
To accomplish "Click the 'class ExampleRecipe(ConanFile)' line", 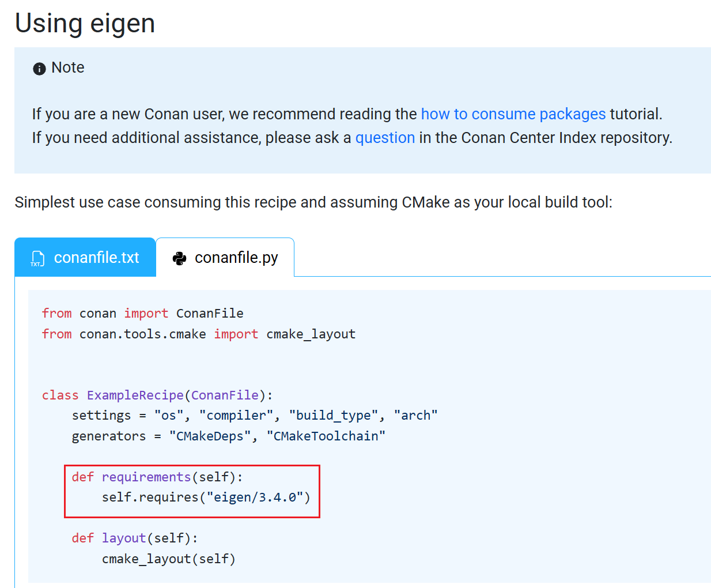I will click(157, 395).
